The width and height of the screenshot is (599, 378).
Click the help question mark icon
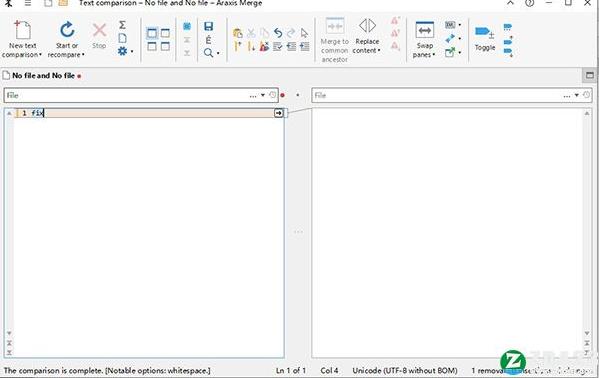point(529,3)
